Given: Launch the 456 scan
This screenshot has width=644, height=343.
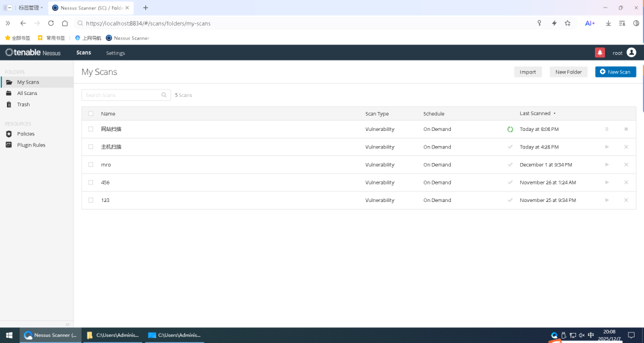Looking at the screenshot, I should coord(607,183).
